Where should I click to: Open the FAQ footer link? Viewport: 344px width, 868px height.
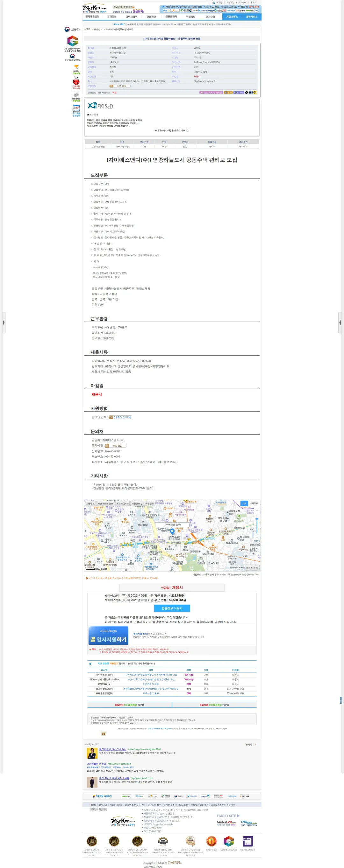(143, 805)
